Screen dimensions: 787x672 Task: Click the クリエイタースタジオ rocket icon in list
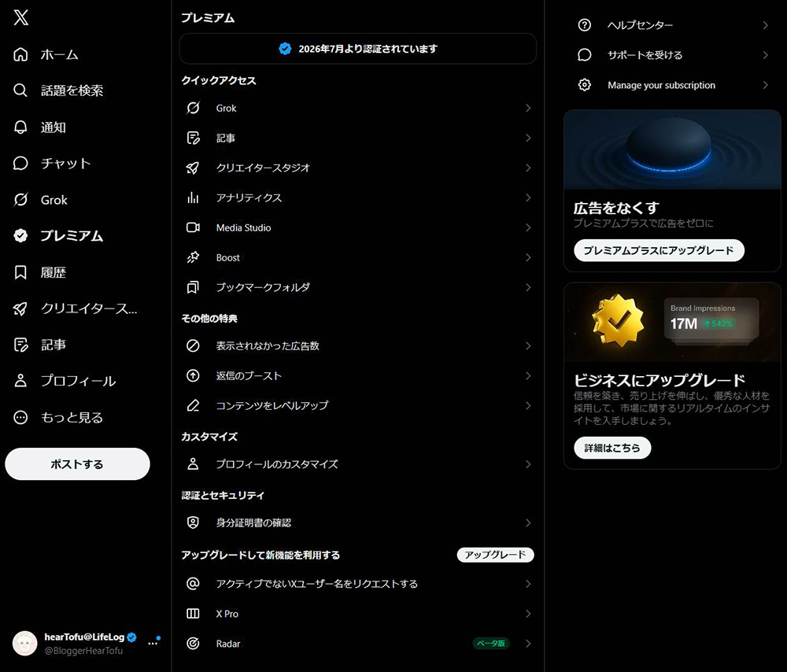click(x=194, y=168)
